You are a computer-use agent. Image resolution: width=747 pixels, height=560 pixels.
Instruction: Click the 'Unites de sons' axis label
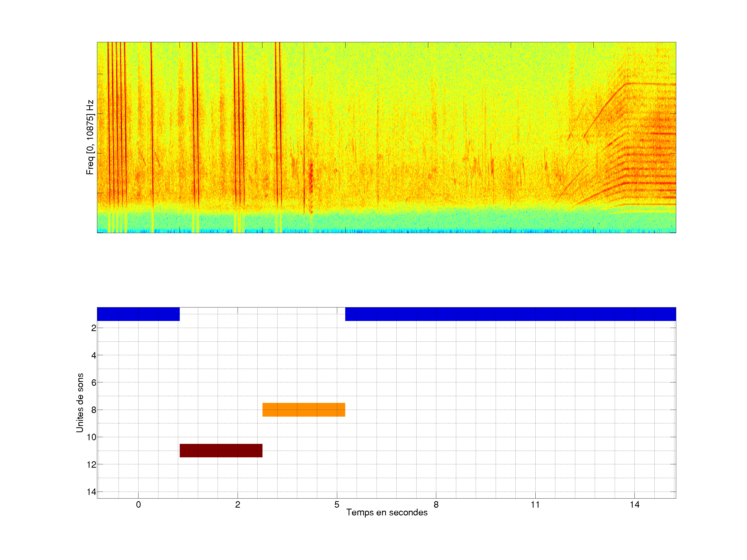[80, 403]
